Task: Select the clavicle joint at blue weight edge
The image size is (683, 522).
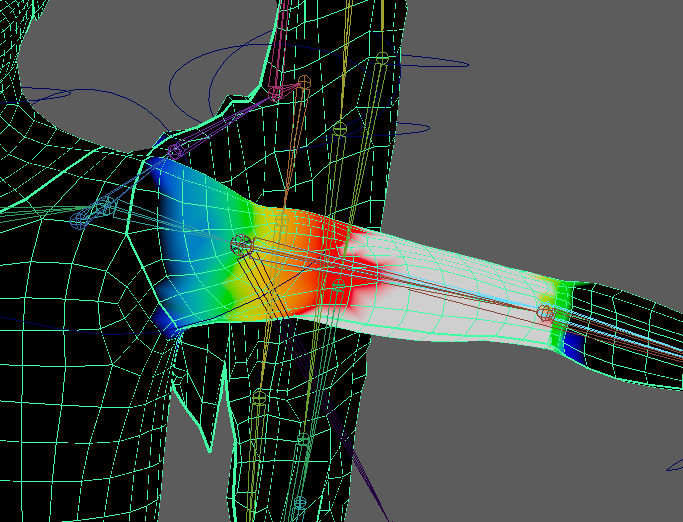Action: point(175,152)
